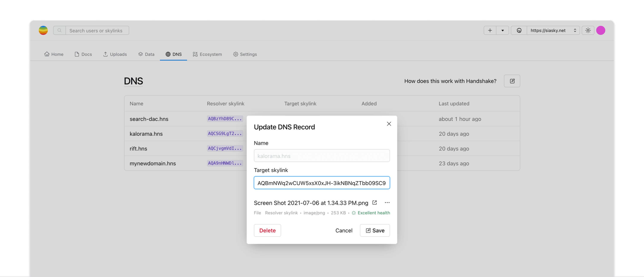
Task: Click the AQBzYhD89C resolver skylink chip
Action: [225, 119]
